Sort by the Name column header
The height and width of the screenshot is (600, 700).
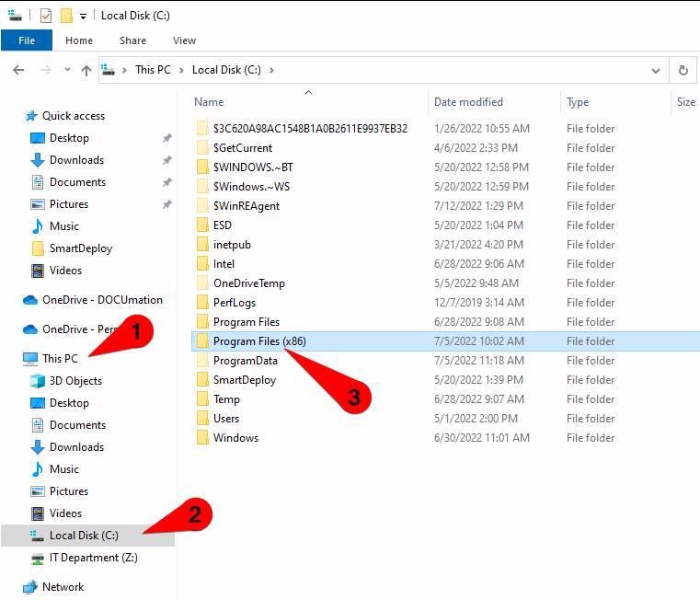click(209, 102)
